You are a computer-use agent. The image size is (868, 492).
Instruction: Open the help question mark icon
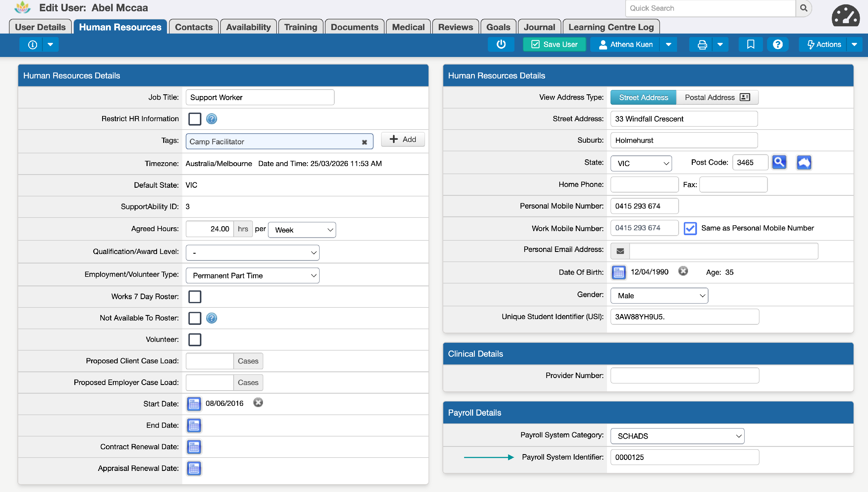coord(777,44)
